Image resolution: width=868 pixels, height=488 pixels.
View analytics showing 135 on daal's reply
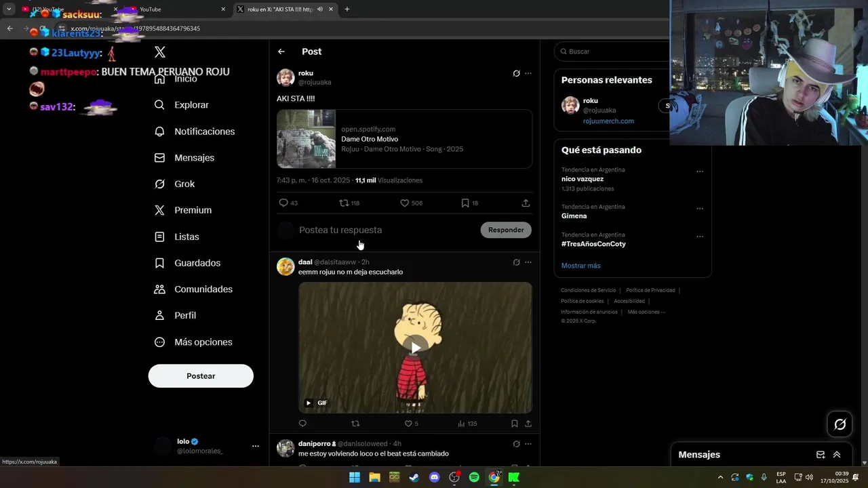click(x=467, y=424)
